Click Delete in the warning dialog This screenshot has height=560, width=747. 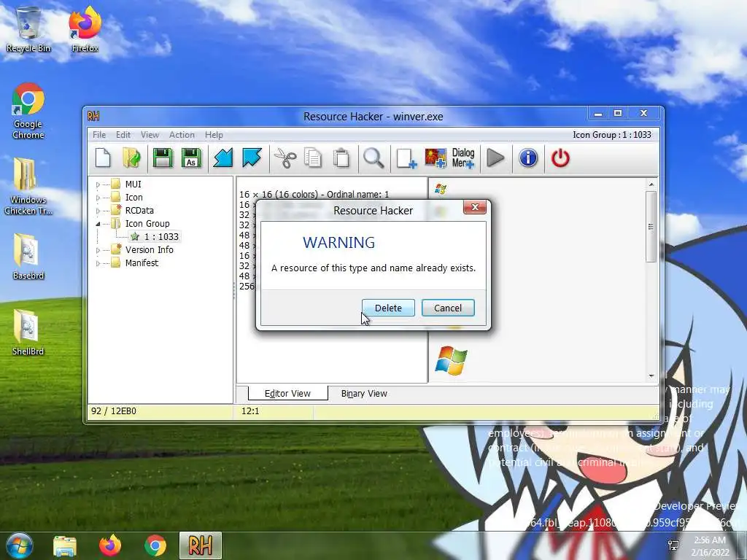pyautogui.click(x=388, y=308)
